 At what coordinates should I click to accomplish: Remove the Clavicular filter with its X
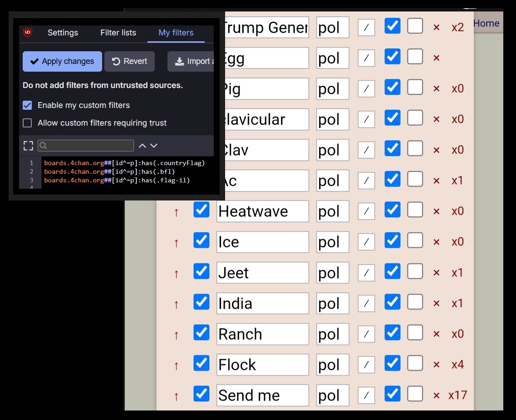coord(437,119)
